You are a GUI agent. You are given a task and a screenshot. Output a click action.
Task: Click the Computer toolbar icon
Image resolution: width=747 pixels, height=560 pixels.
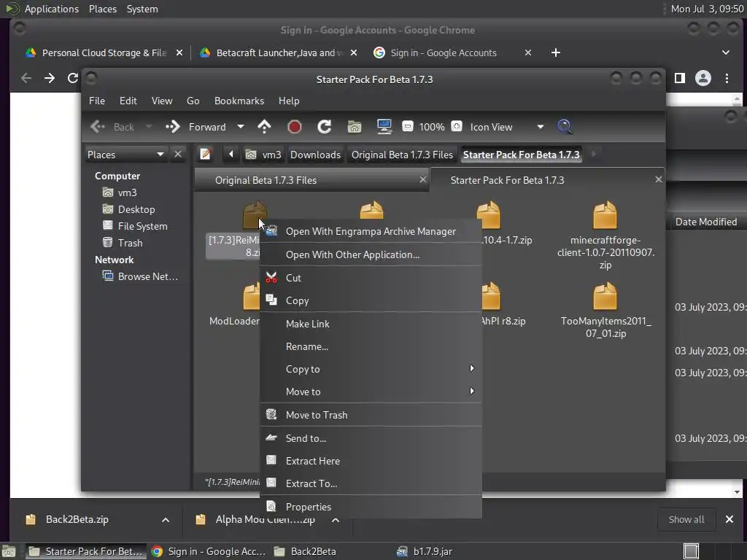pyautogui.click(x=384, y=126)
